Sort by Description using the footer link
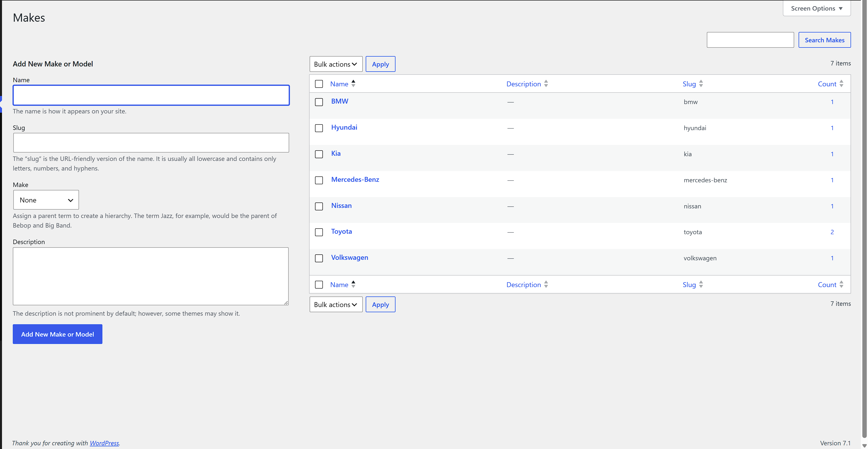The height and width of the screenshot is (449, 868). (524, 285)
